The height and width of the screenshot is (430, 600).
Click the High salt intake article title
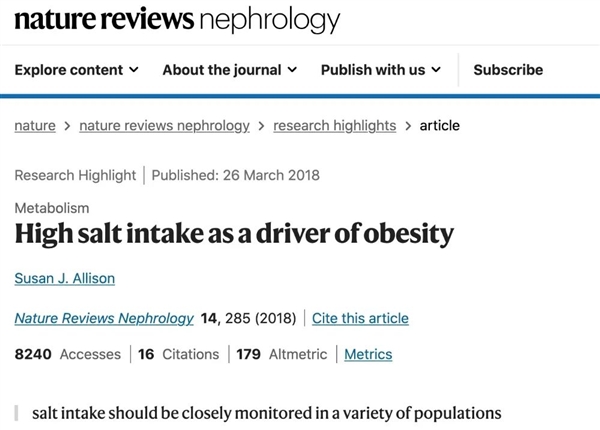pos(234,235)
